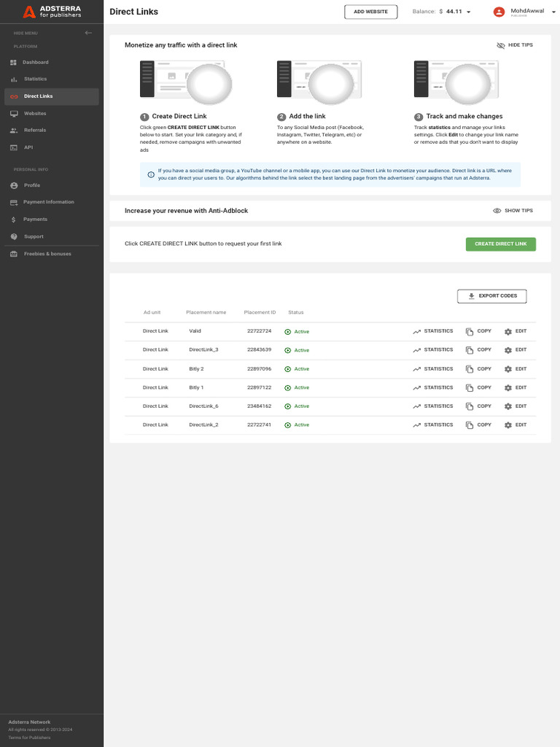The image size is (560, 747).
Task: Copy the DirectLink_3 link
Action: 478,349
